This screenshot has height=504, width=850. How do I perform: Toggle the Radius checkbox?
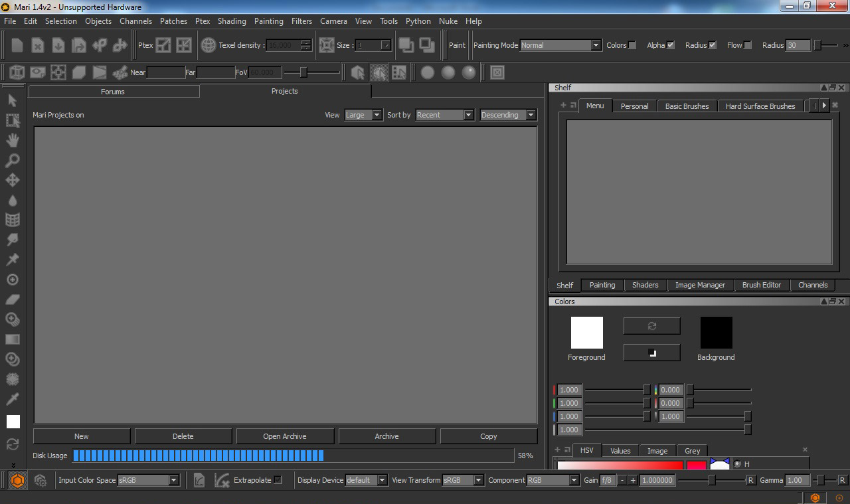(713, 45)
